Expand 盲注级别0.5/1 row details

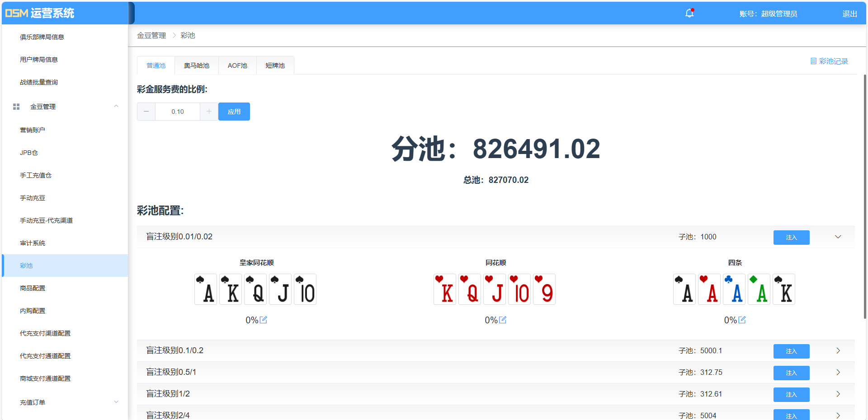pyautogui.click(x=838, y=372)
